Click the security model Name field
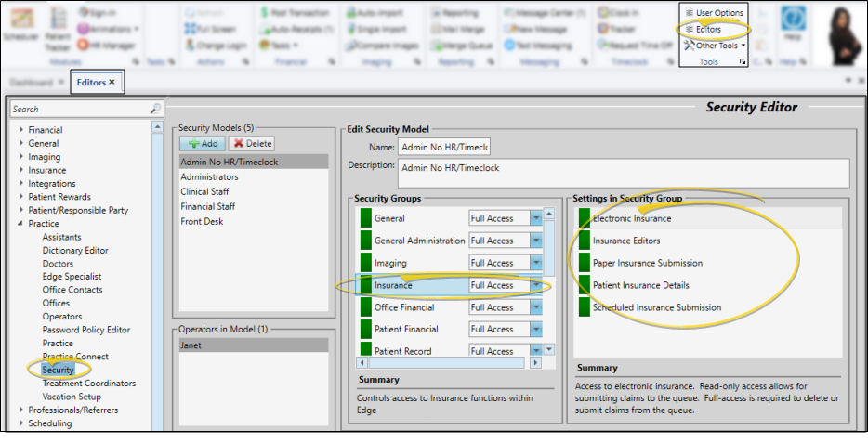Viewport: 868px width, 443px height. [443, 147]
